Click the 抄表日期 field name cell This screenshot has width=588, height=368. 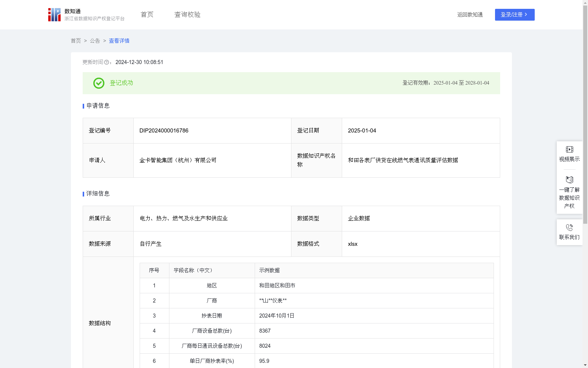click(212, 316)
